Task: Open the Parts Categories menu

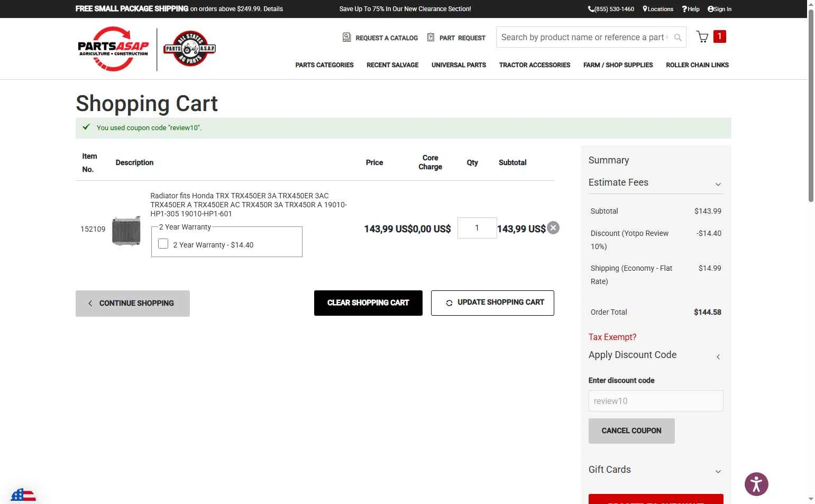Action: 324,65
